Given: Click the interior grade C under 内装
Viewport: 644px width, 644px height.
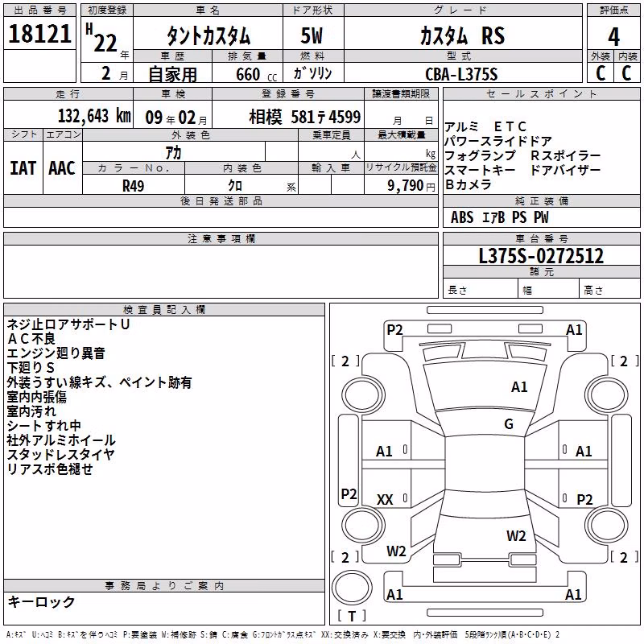Looking at the screenshot, I should pos(626,73).
